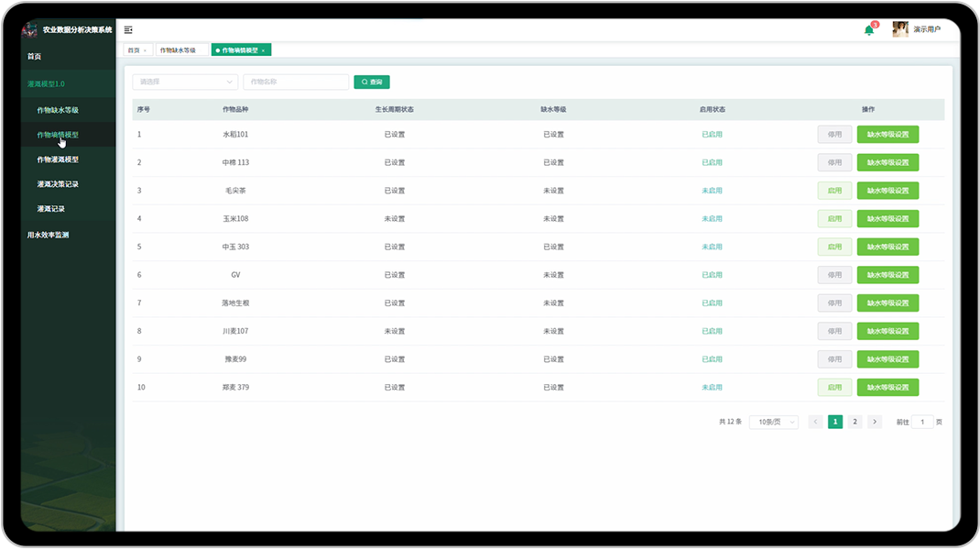This screenshot has height=550, width=980.
Task: Collapse sidebar with the hamburger menu icon
Action: click(128, 30)
